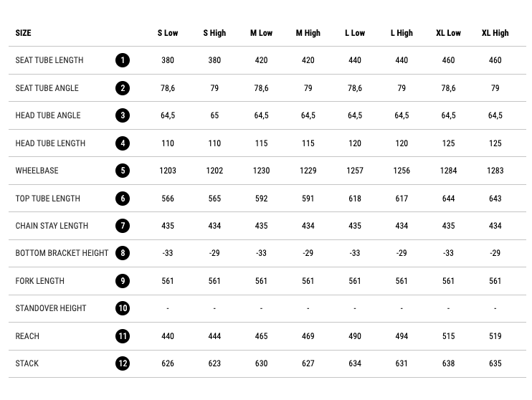Click the number 12 stack badge
This screenshot has height=400, width=532.
pos(123,363)
